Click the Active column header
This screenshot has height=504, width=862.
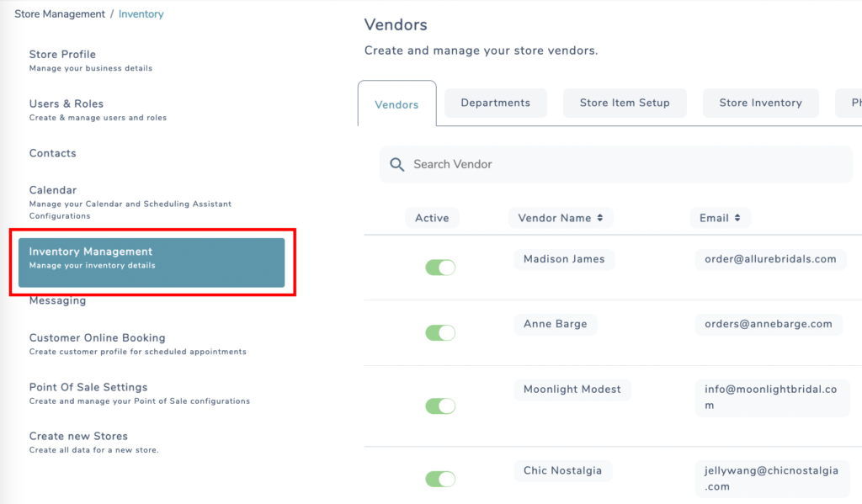pyautogui.click(x=432, y=218)
